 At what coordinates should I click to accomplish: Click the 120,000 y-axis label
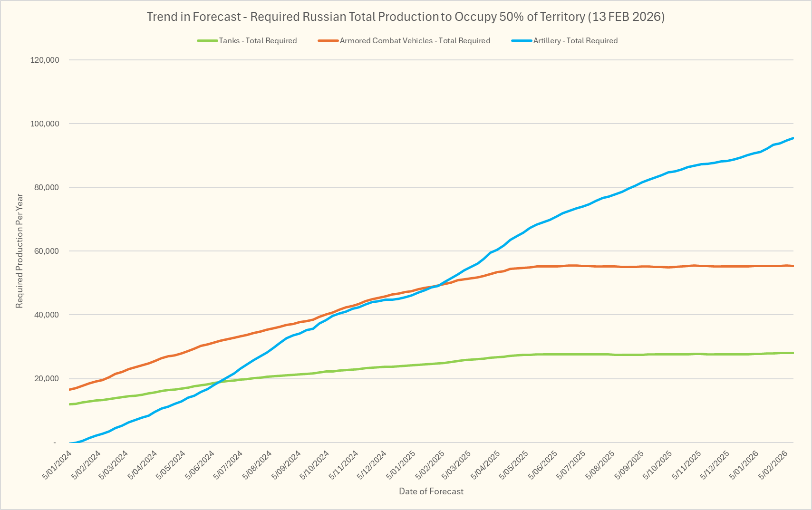(44, 60)
